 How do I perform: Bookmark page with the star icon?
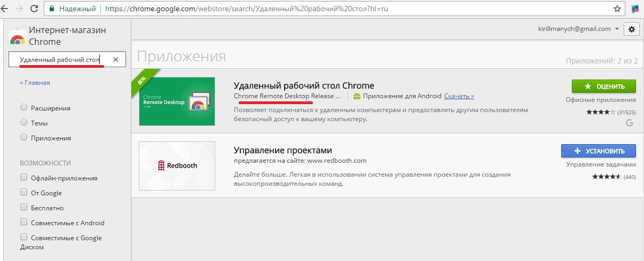[x=617, y=9]
